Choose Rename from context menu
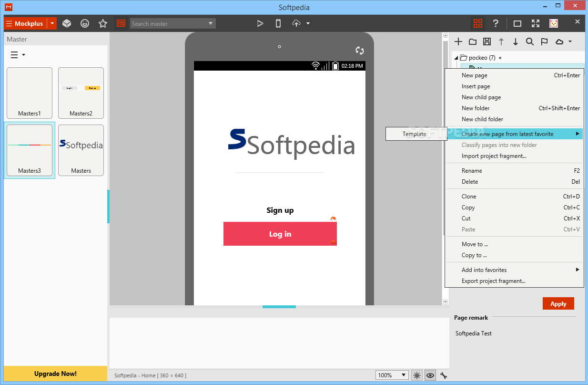 514,171
